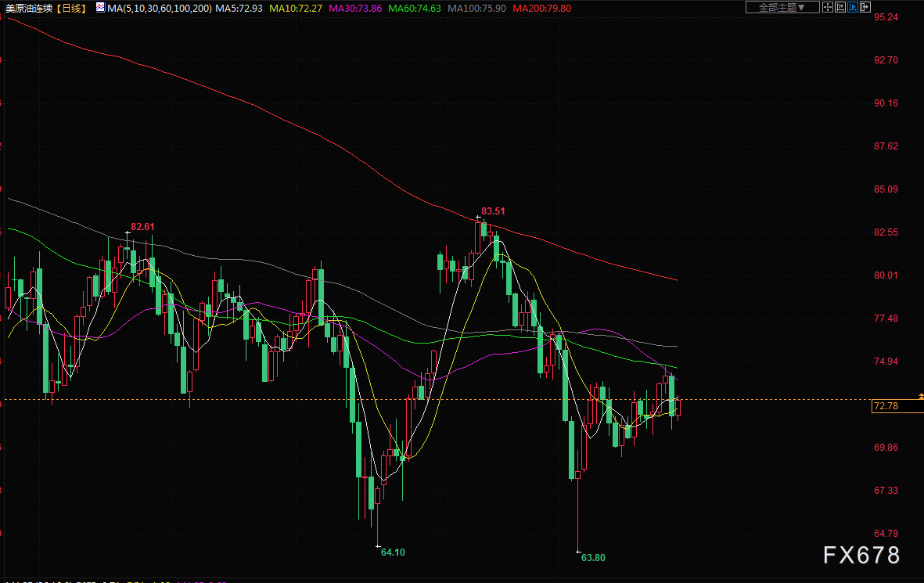Click the 85.09 price axis label
The image size is (924, 583).
[x=886, y=189]
